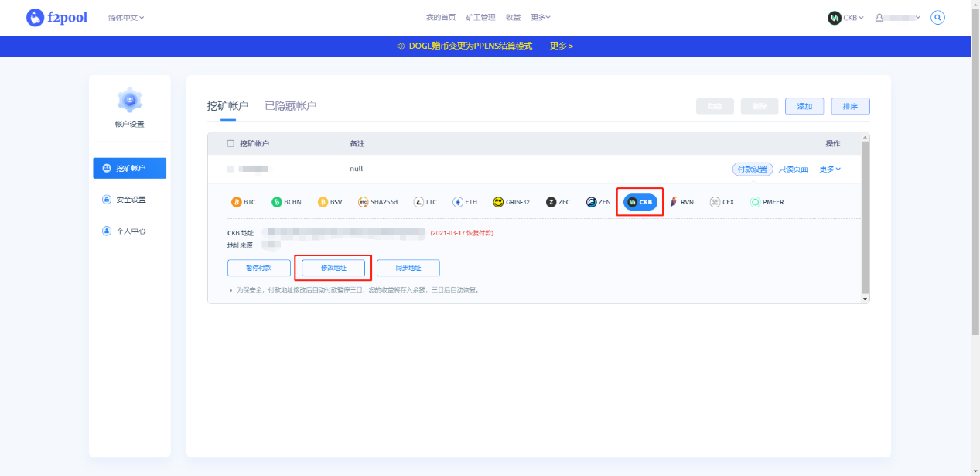Select the RVN coin icon
The image size is (980, 476).
point(674,201)
